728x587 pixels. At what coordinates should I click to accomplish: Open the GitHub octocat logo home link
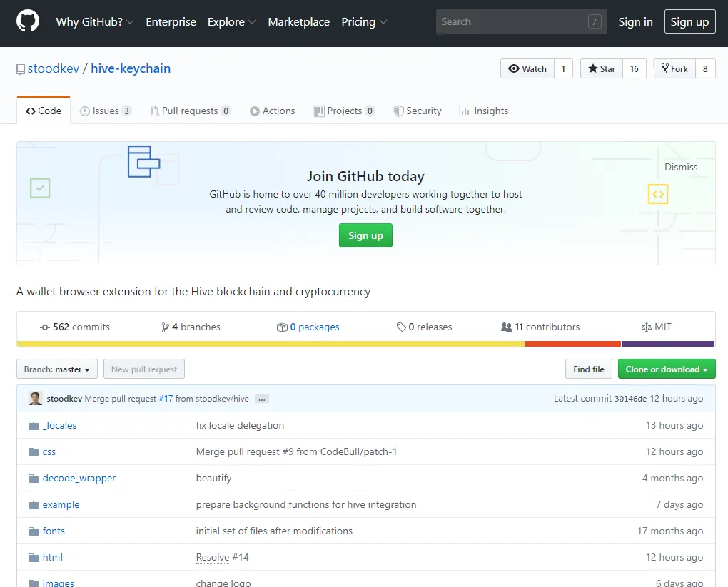(x=28, y=21)
